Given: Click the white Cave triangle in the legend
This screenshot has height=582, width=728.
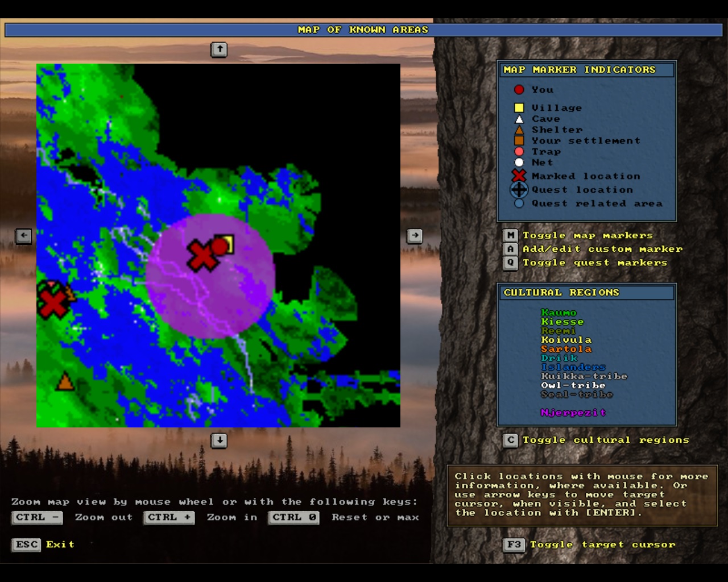Looking at the screenshot, I should 519,119.
